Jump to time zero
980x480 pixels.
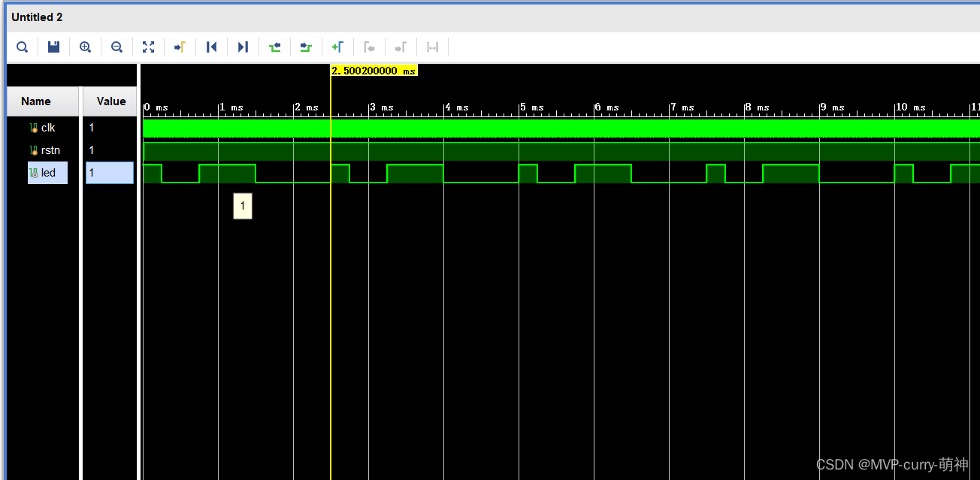(x=211, y=47)
